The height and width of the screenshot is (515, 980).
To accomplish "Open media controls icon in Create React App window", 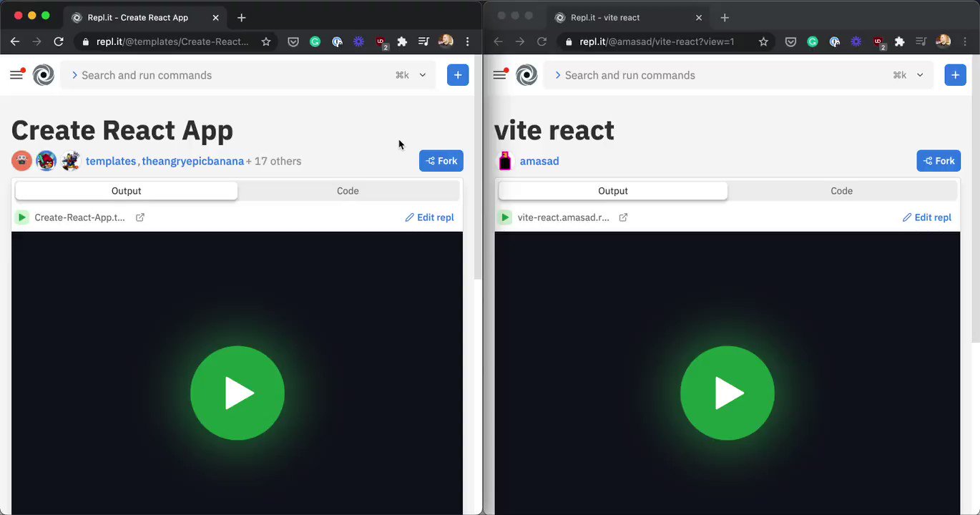I will (x=423, y=41).
